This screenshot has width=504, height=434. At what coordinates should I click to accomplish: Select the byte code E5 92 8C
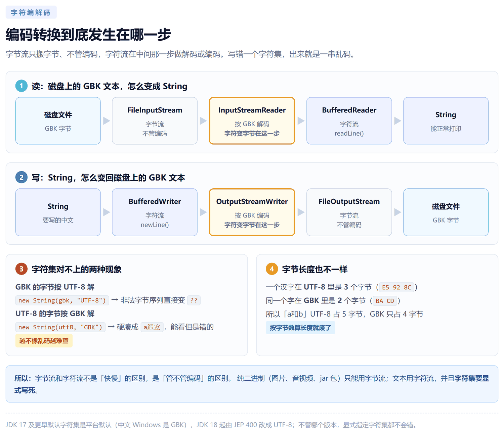click(x=396, y=287)
